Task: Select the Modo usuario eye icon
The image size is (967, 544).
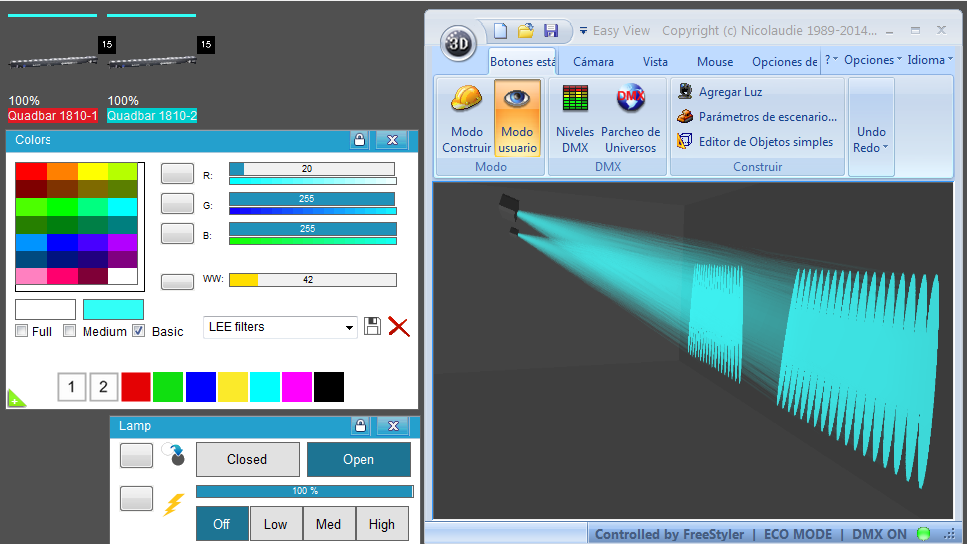Action: 517,99
